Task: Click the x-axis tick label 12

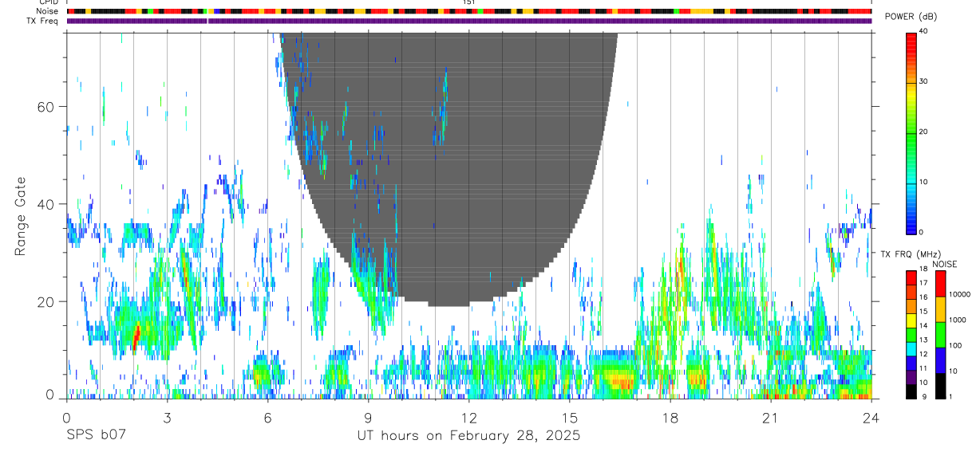Action: point(468,418)
